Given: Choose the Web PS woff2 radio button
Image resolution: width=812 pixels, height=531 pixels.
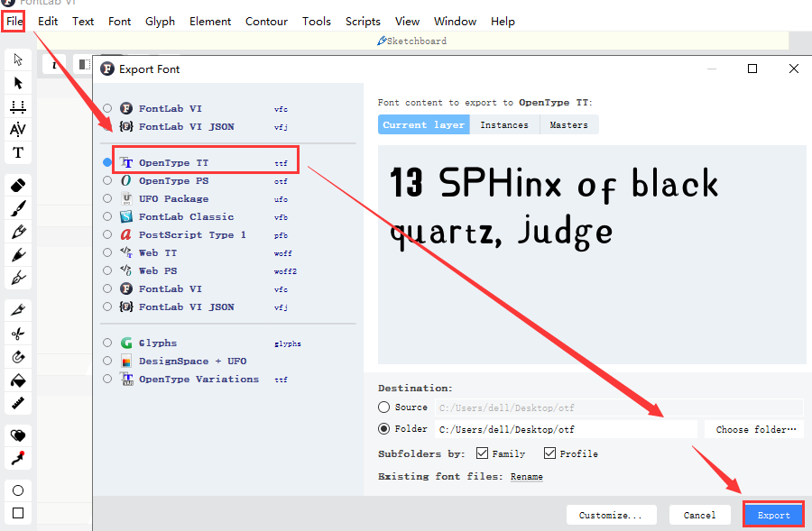Looking at the screenshot, I should pyautogui.click(x=107, y=270).
